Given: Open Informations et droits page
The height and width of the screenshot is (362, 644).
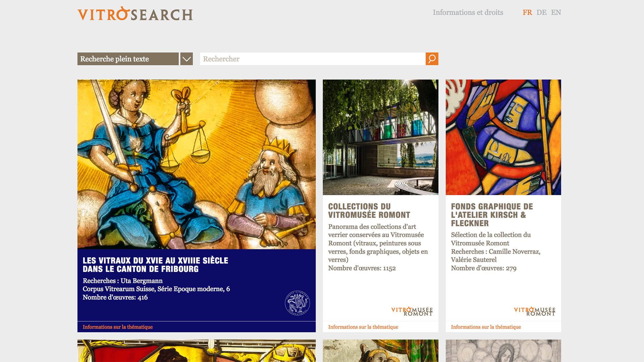Looking at the screenshot, I should click(x=468, y=12).
